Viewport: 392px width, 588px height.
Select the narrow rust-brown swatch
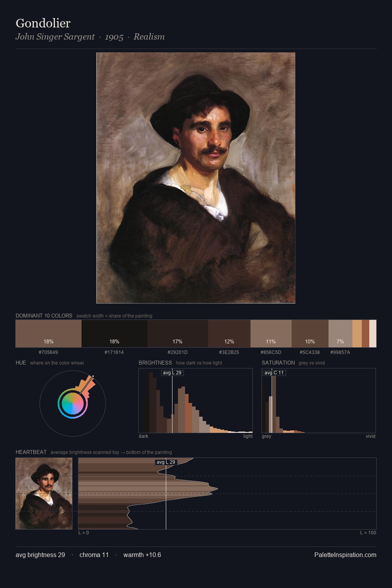365,334
